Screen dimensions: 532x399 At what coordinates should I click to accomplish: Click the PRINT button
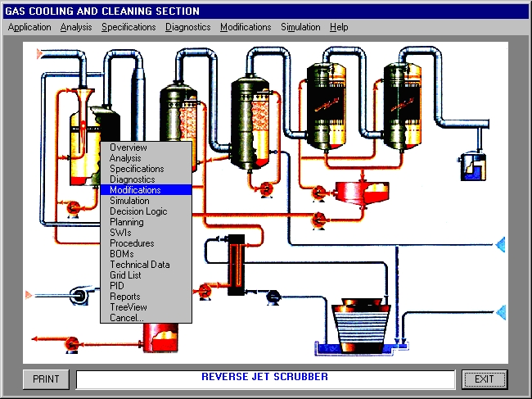click(x=46, y=379)
